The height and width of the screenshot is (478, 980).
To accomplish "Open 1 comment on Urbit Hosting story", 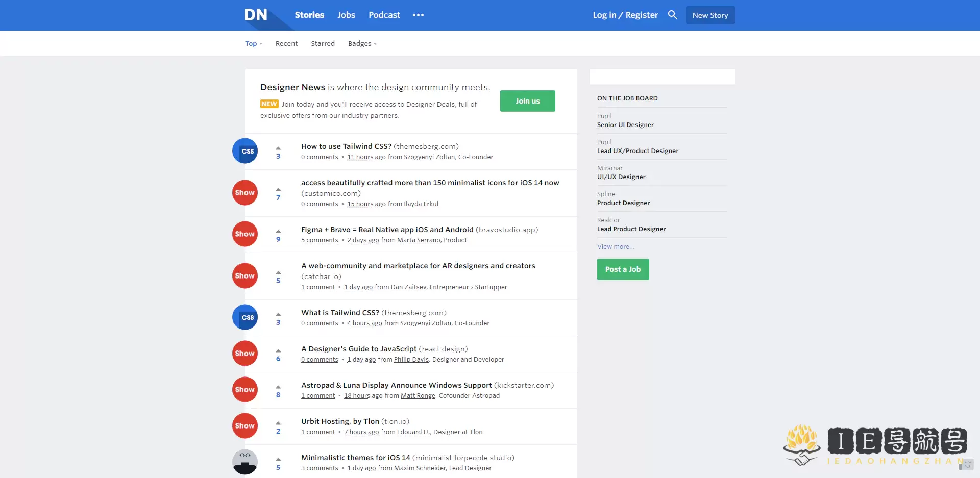I will click(318, 432).
